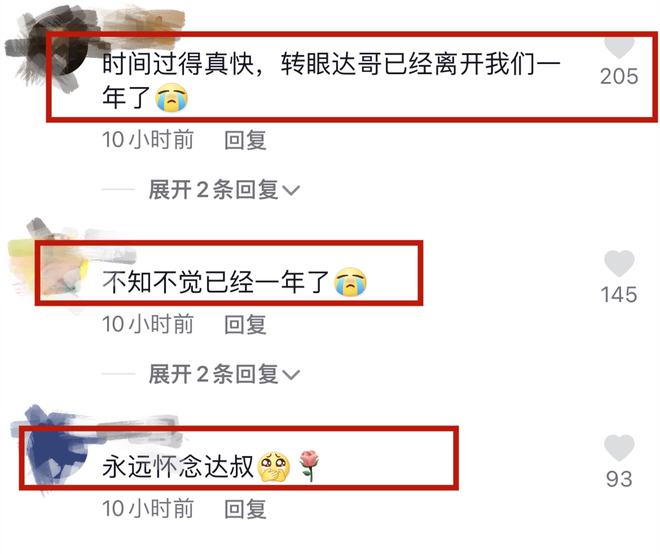Expand 2 replies under 不知不觉已经一年了 comment
The height and width of the screenshot is (554, 660).
(224, 374)
